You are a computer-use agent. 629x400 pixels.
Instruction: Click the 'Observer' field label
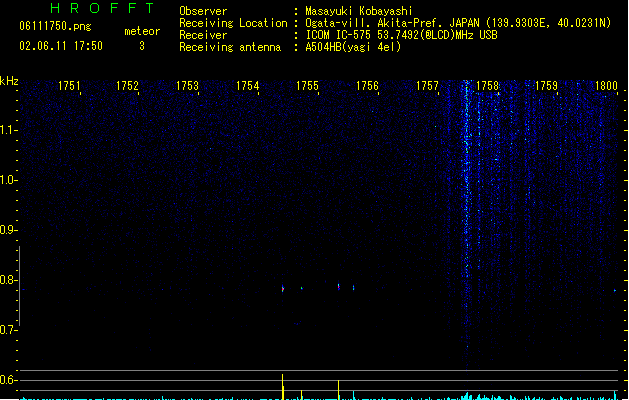pyautogui.click(x=203, y=11)
